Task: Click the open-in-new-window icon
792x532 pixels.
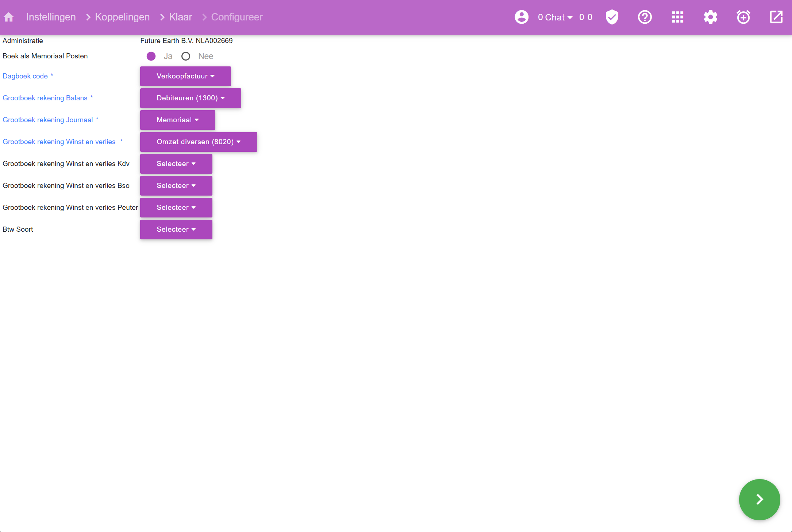Action: [776, 17]
